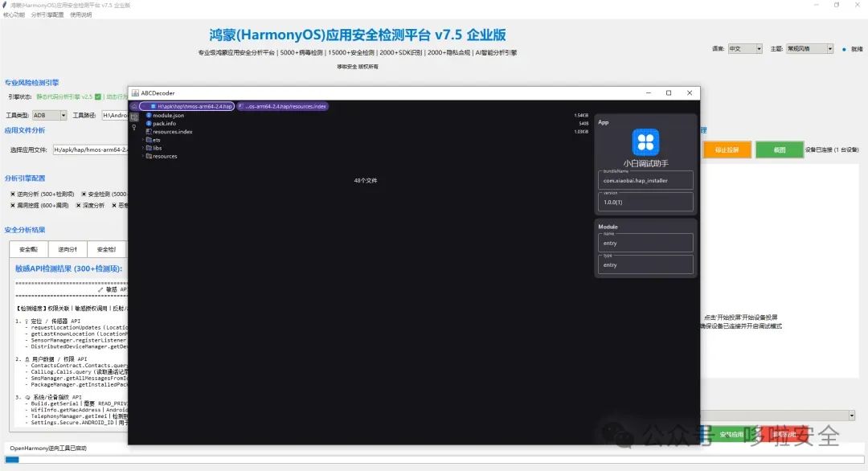
Task: Toggle the 漏洞挖掘 (600+漏洞) checkbox
Action: [x=13, y=205]
